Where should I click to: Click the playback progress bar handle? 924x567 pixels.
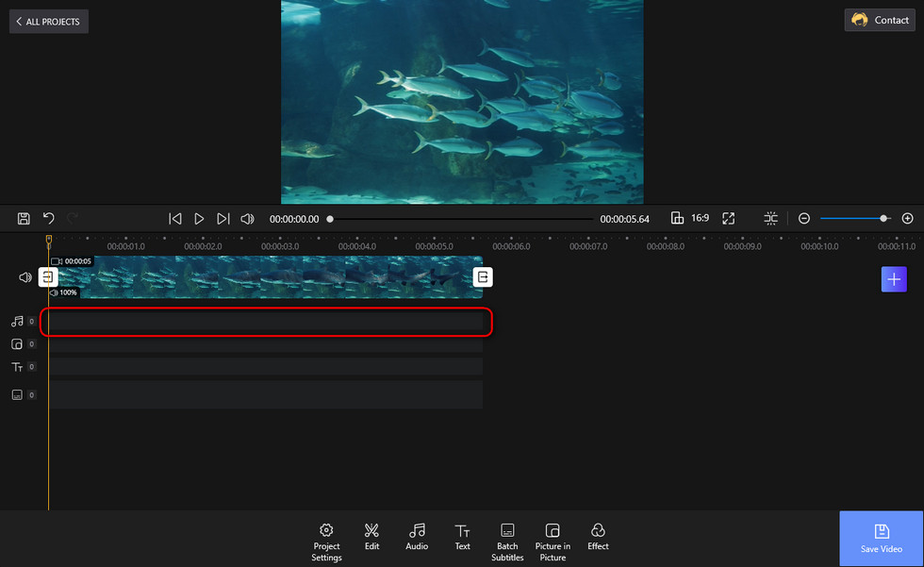click(330, 219)
